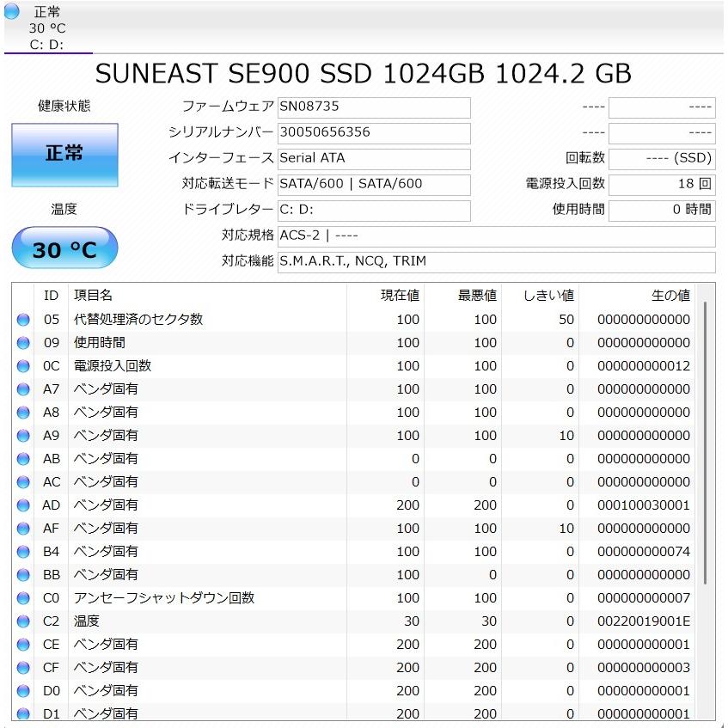Select the C: D: disk tab at top
The height and width of the screenshot is (728, 728).
[48, 28]
